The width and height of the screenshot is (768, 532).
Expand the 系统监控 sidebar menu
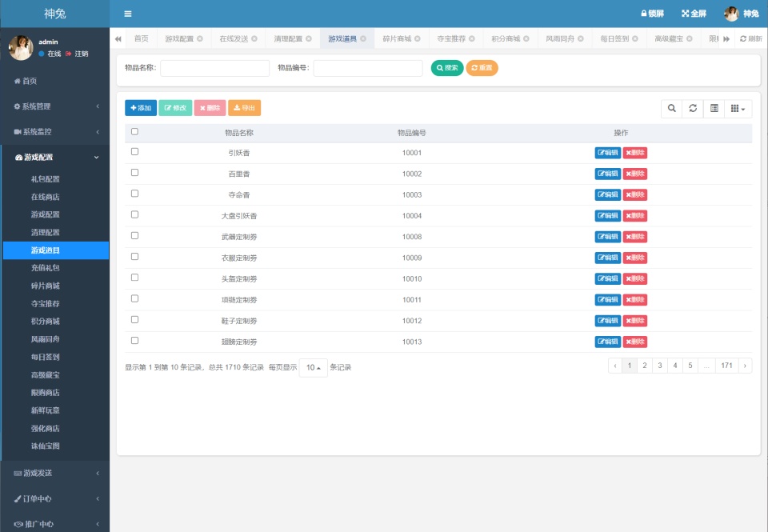[x=55, y=132]
